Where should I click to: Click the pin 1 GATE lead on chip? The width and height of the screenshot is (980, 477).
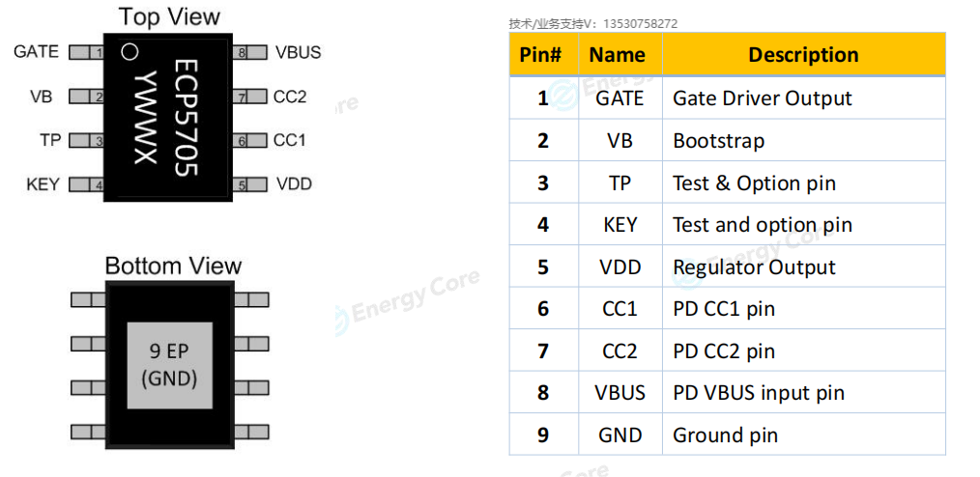(86, 52)
